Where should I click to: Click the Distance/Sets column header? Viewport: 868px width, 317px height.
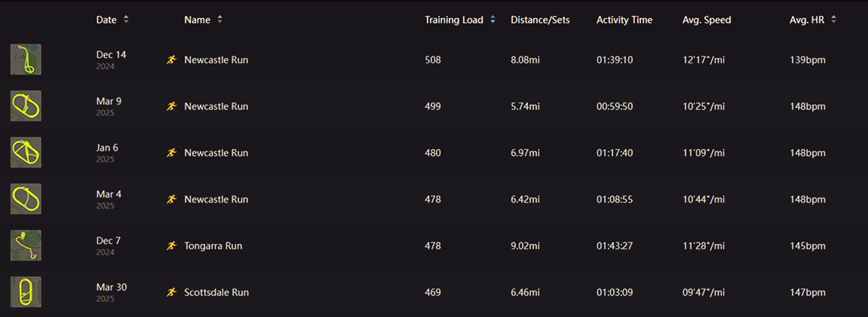540,20
